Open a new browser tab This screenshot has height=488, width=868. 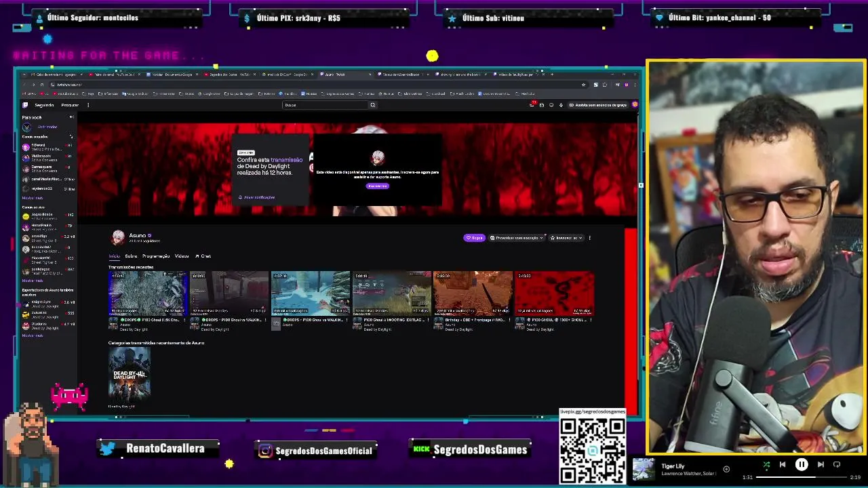pos(552,75)
